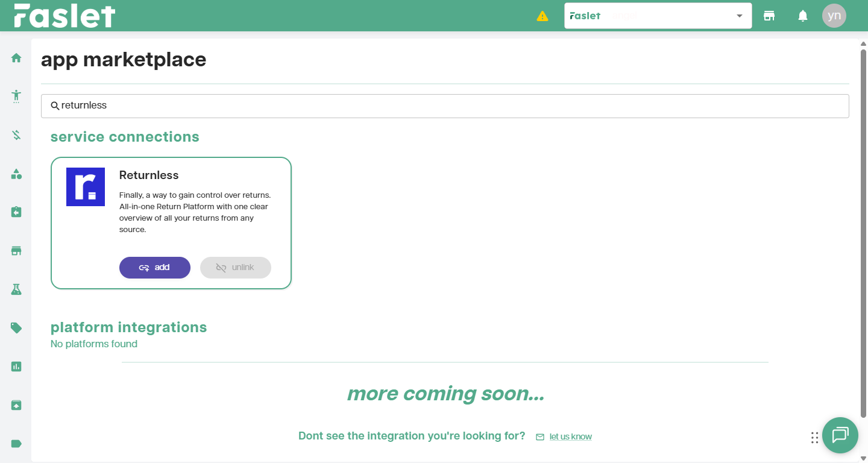Image resolution: width=868 pixels, height=463 pixels.
Task: Open the shapes category sidebar icon
Action: pyautogui.click(x=16, y=174)
